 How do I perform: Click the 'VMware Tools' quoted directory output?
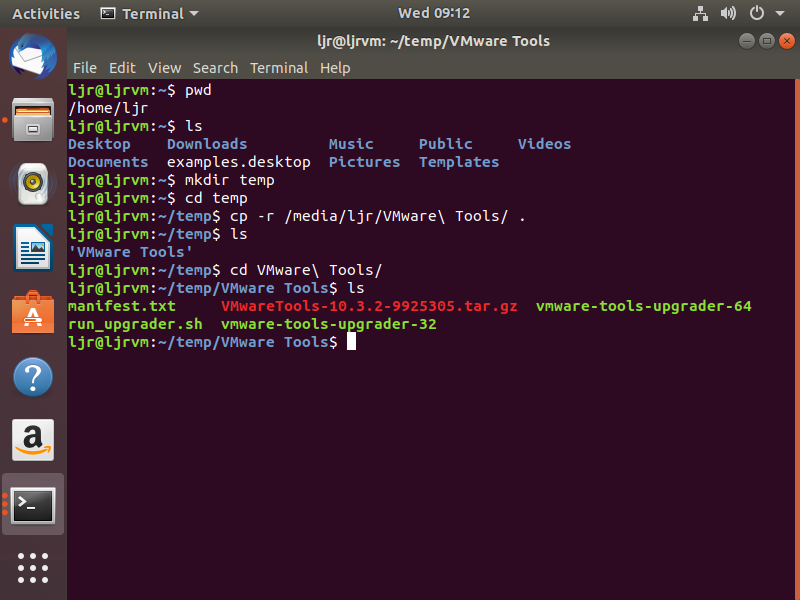pos(131,252)
